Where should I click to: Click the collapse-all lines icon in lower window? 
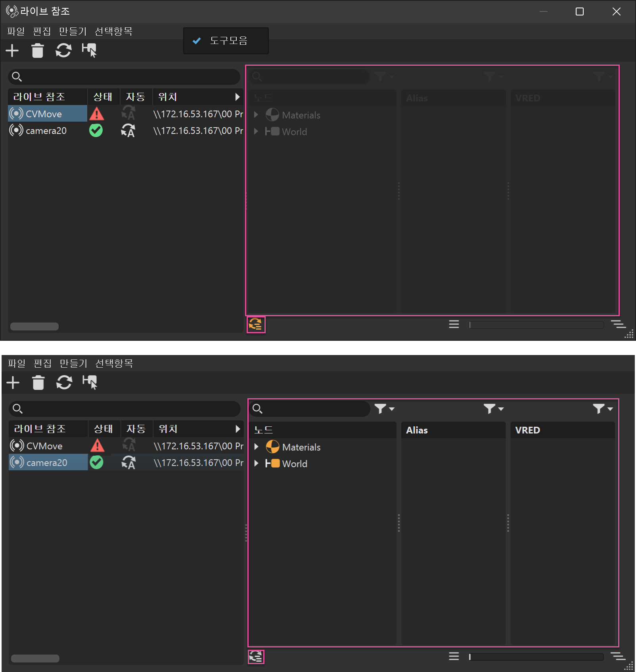(x=454, y=657)
